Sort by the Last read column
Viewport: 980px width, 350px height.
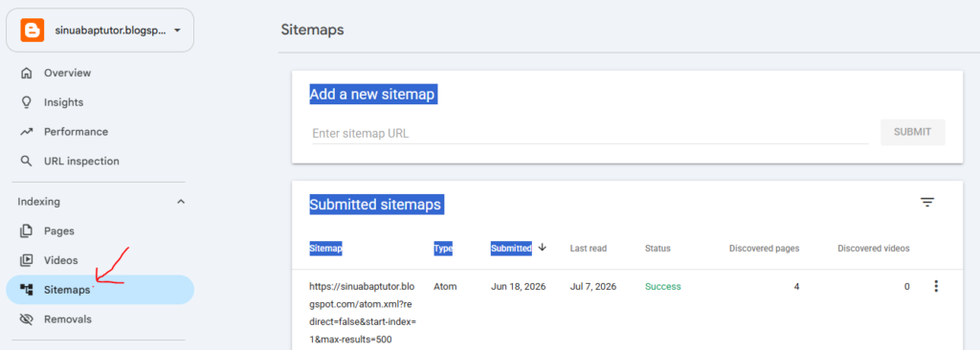(589, 249)
